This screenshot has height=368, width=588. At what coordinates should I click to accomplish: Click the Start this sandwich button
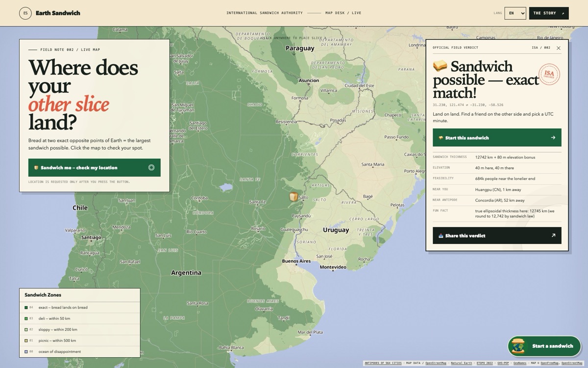497,138
